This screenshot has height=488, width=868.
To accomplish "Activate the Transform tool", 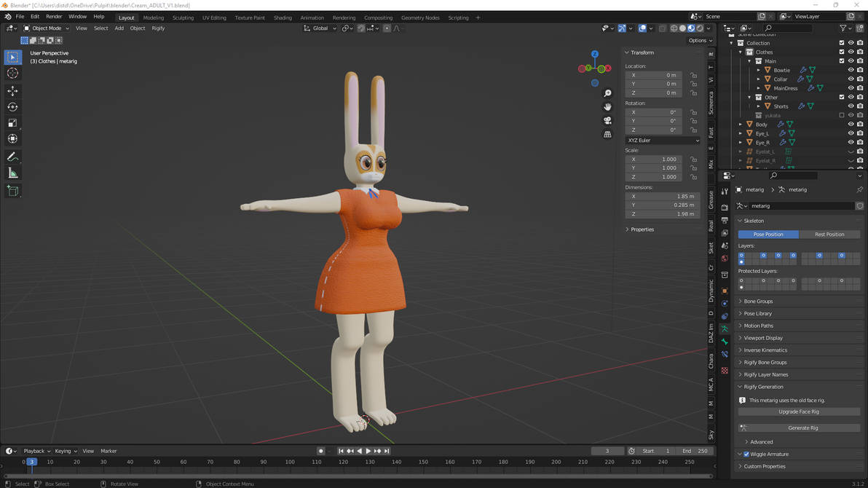I will coord(12,139).
